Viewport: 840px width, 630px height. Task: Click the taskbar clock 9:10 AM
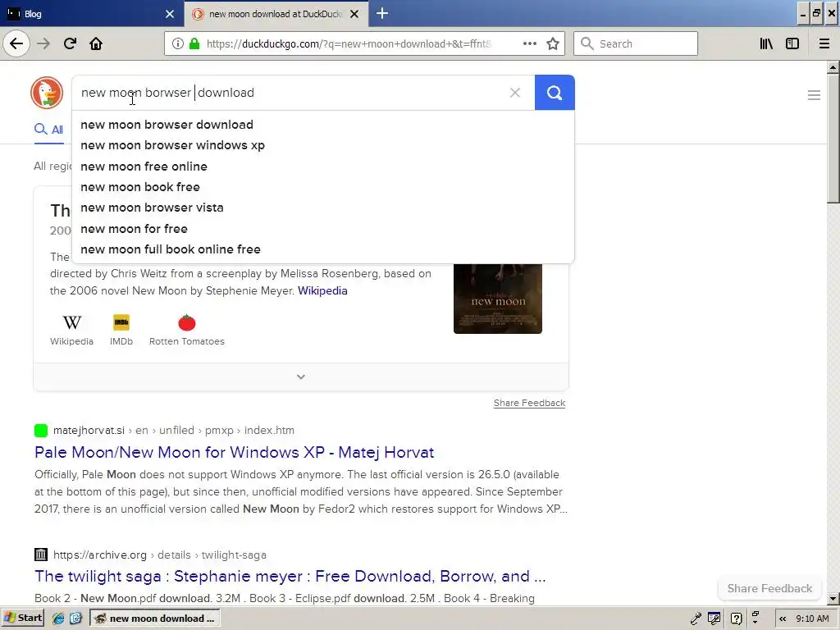[x=812, y=619]
